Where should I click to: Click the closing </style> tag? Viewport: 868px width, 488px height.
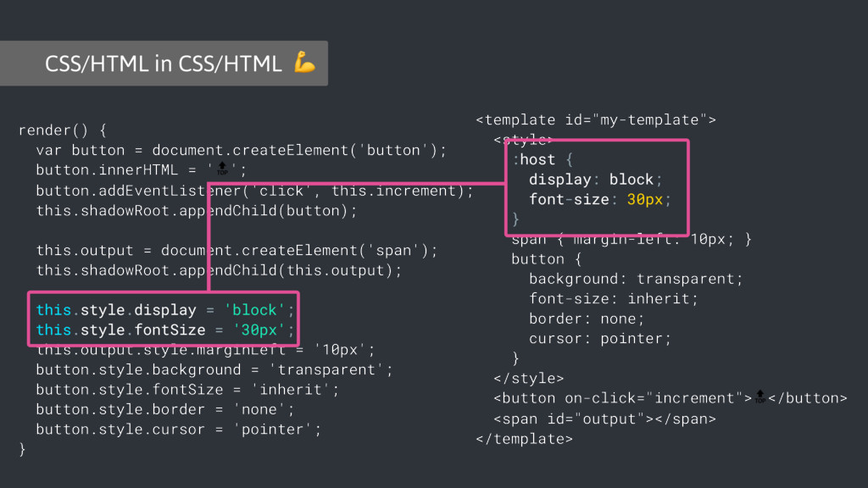point(528,379)
